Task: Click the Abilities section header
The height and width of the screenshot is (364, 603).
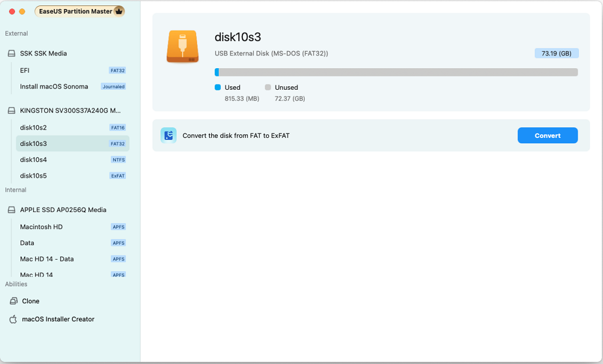Action: pyautogui.click(x=16, y=284)
